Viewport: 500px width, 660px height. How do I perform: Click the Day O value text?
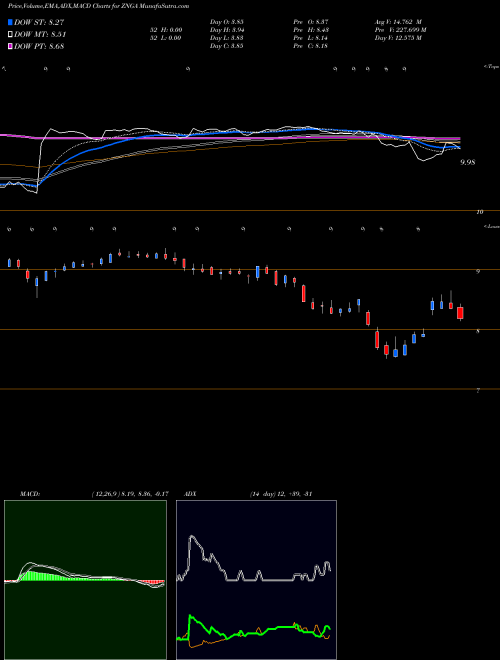(227, 22)
